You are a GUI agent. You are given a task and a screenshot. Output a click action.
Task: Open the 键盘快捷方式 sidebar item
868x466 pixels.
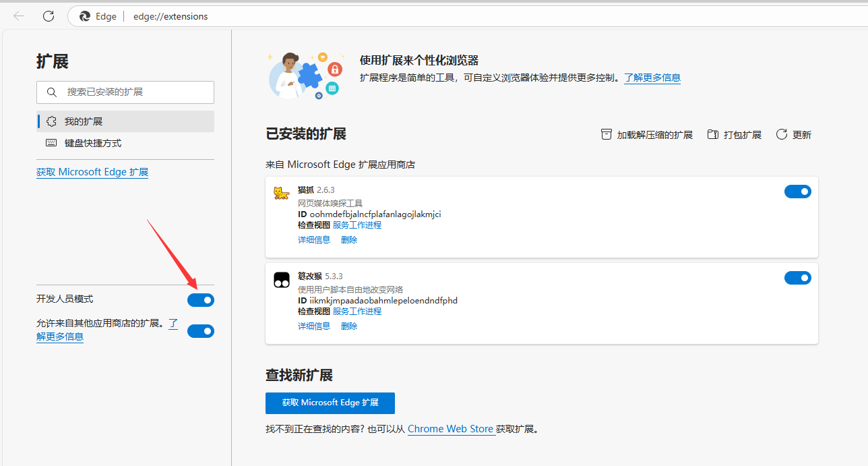click(125, 143)
